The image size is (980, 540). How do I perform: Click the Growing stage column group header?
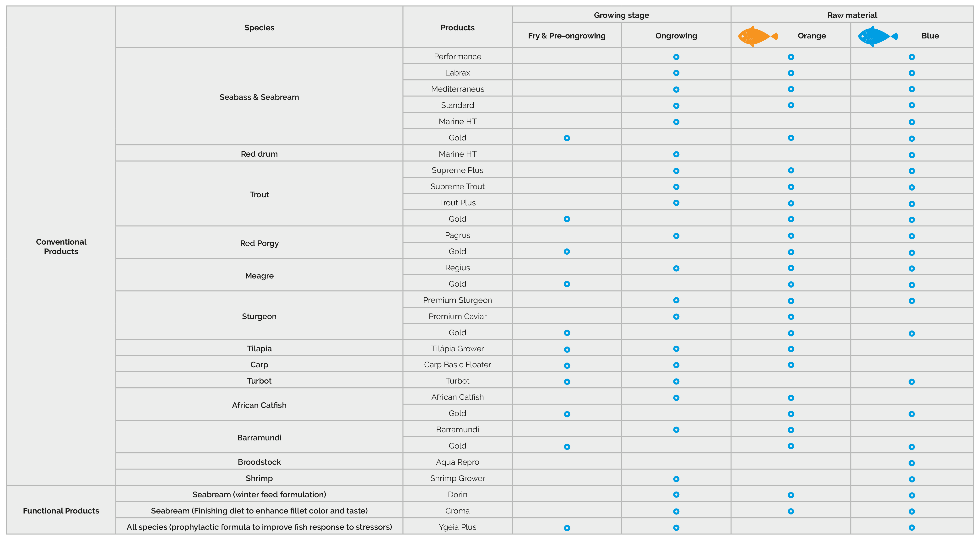pos(621,15)
